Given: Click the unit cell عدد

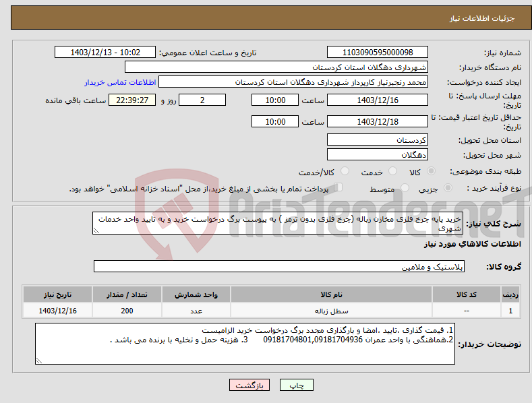Looking at the screenshot, I should (x=196, y=311).
